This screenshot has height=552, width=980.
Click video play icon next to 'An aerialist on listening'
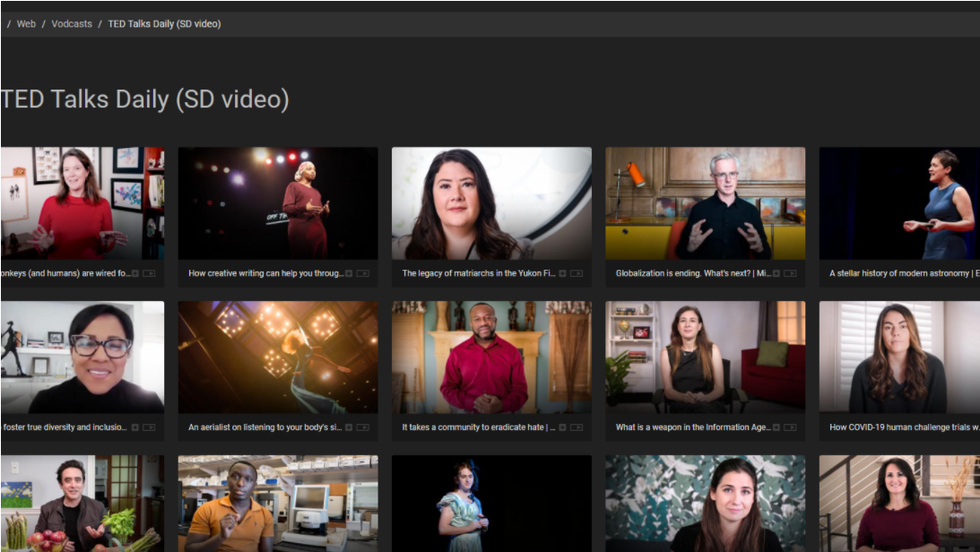(x=362, y=427)
